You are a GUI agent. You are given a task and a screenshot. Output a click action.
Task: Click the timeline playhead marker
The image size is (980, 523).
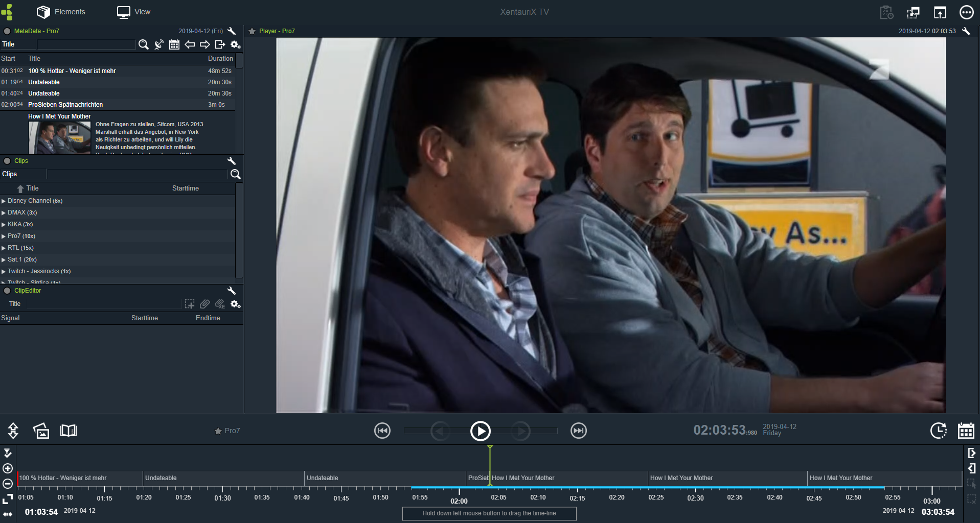[490, 465]
